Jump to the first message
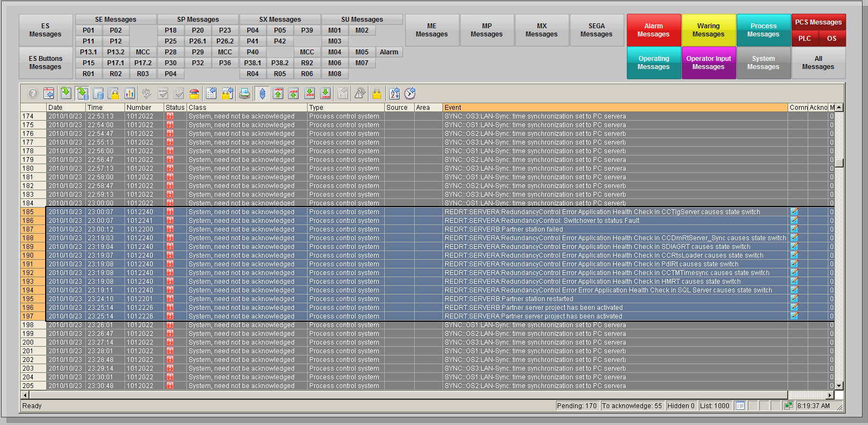 click(x=278, y=93)
